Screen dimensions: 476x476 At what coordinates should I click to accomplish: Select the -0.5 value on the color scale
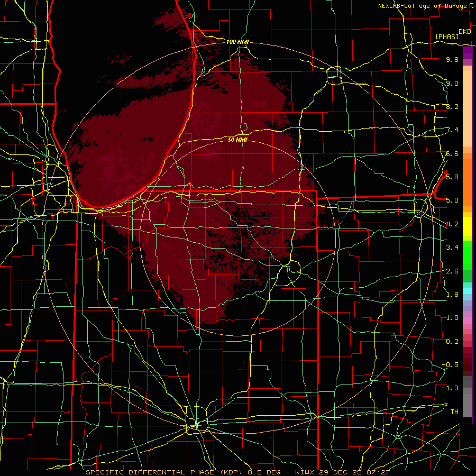[450, 364]
